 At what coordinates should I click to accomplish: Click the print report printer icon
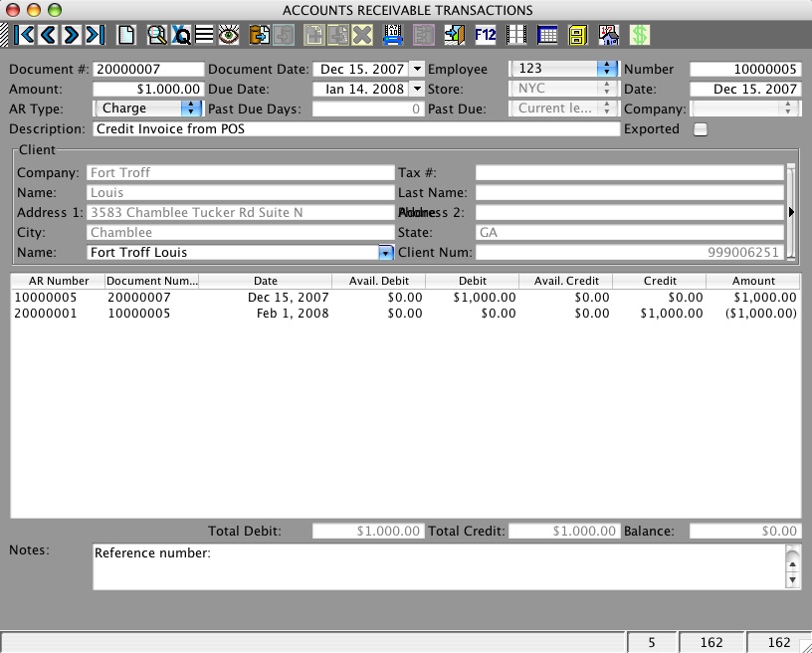point(393,35)
